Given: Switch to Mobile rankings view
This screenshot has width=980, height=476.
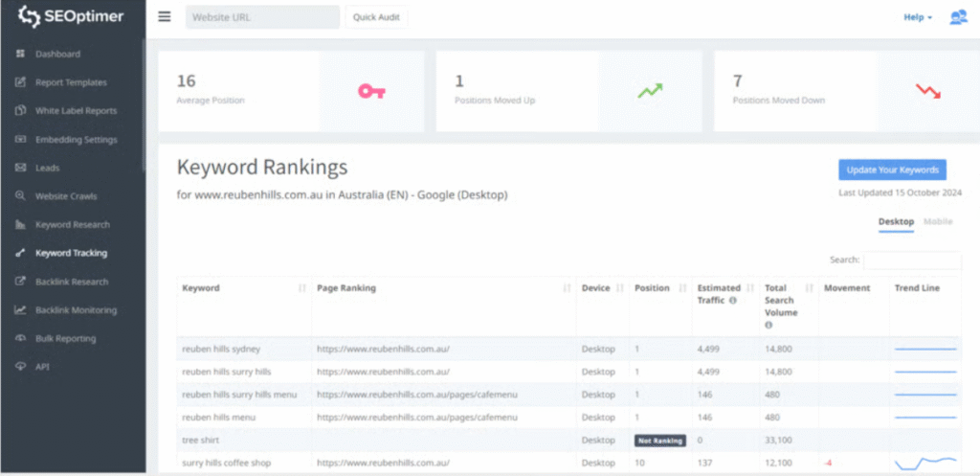Looking at the screenshot, I should point(938,222).
